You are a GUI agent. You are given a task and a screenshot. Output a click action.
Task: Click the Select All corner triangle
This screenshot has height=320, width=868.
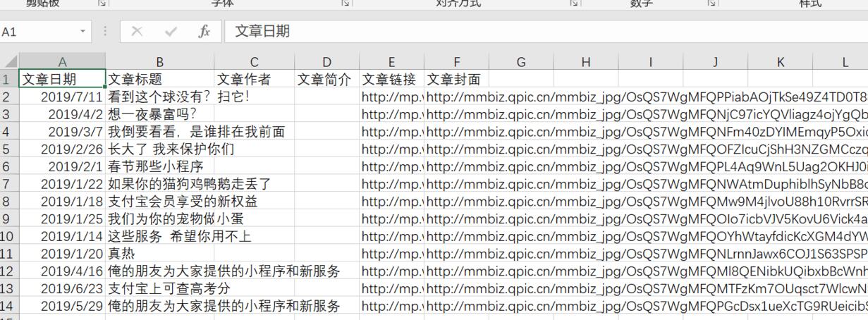tap(9, 62)
